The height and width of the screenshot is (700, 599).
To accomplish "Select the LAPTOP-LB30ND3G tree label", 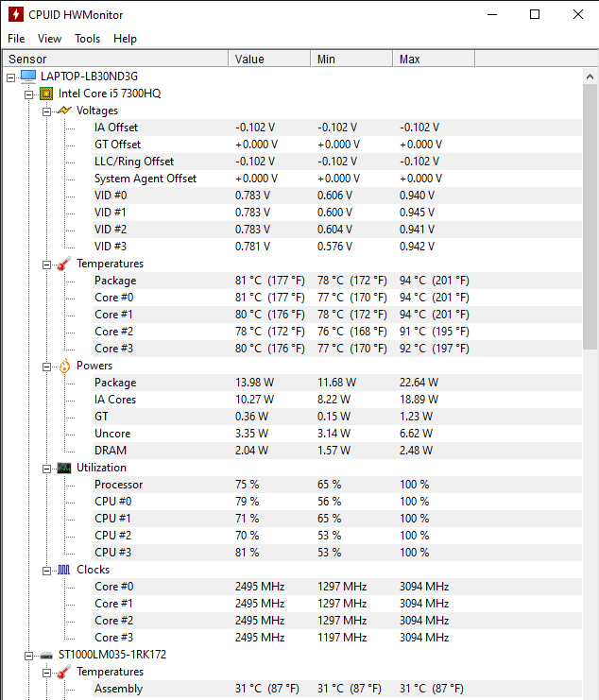I will 89,77.
